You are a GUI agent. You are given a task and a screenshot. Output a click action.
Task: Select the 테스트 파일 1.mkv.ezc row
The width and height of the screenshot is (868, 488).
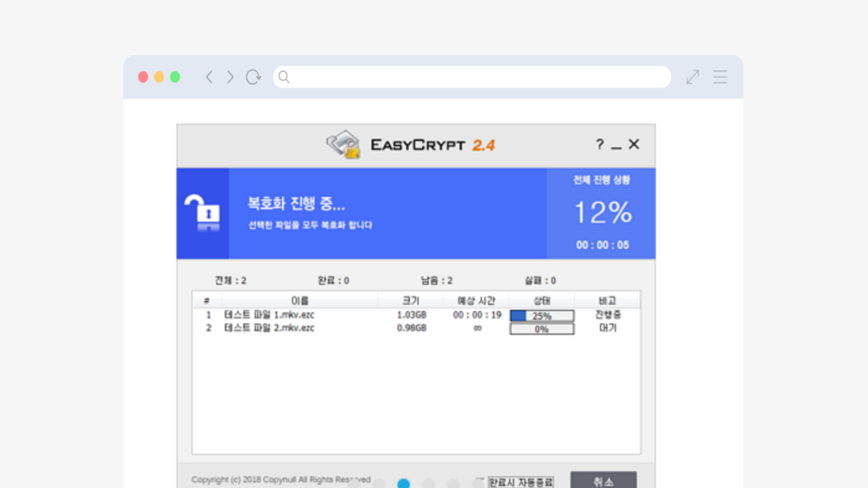271,314
